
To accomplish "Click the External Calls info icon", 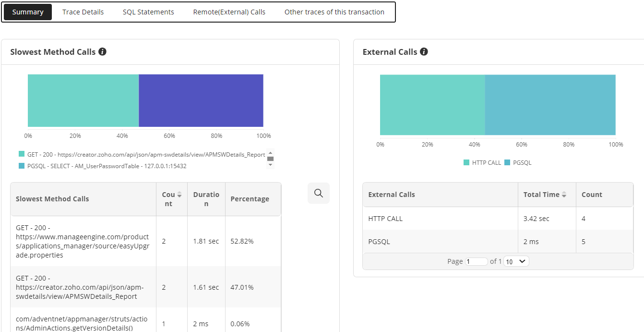I will 424,52.
